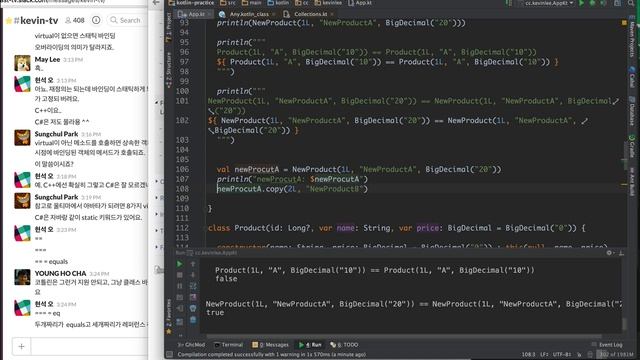
Task: Click the kevinlee folder breadcrumb
Action: [328, 3]
